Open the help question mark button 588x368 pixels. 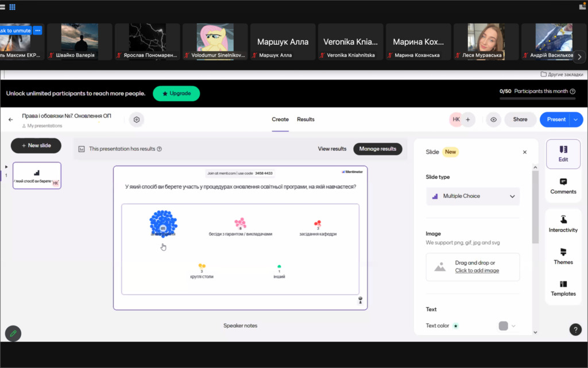tap(575, 329)
